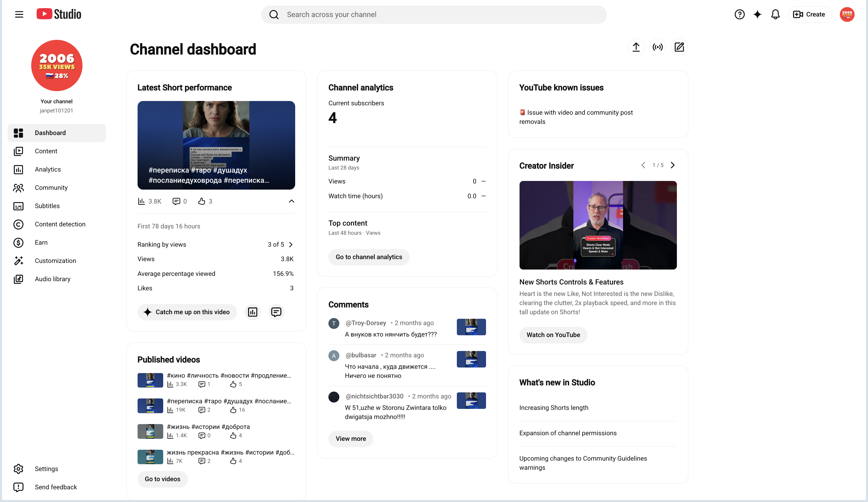
Task: Click the Search across your channel field
Action: [434, 14]
